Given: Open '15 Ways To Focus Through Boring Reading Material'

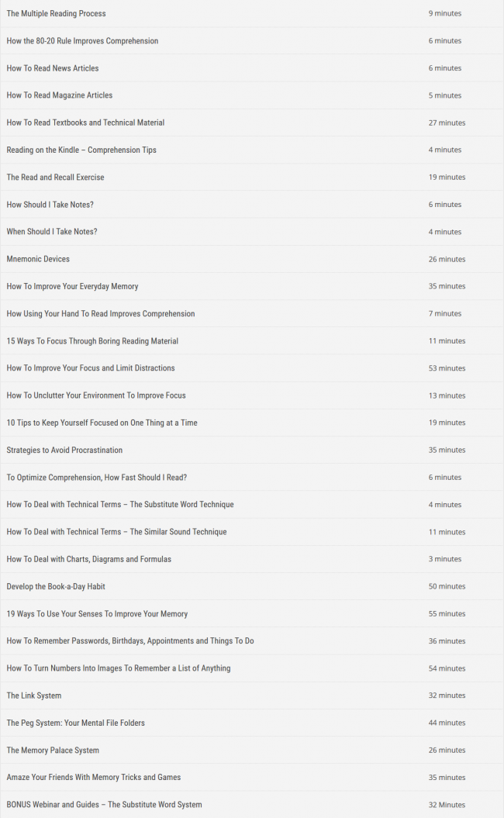Looking at the screenshot, I should [x=92, y=341].
